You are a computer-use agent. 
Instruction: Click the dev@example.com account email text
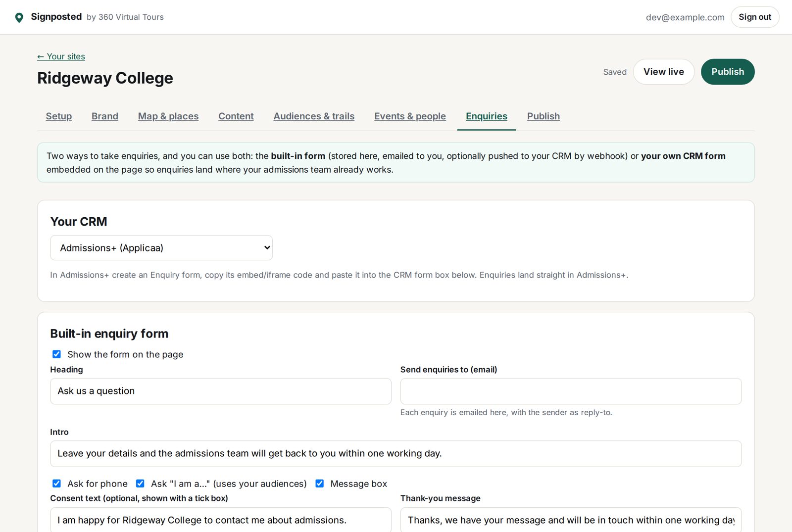pyautogui.click(x=685, y=17)
